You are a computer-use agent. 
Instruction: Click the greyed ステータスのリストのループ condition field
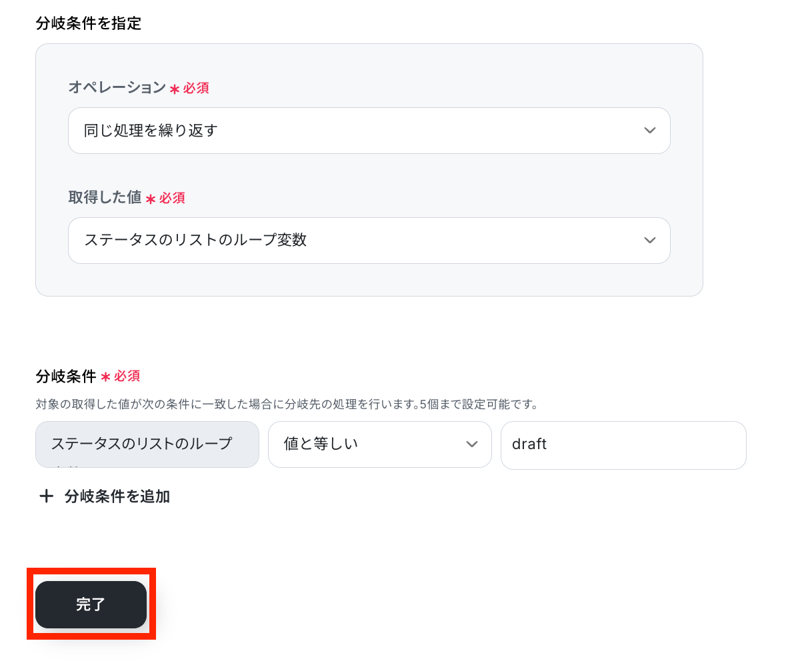tap(147, 444)
